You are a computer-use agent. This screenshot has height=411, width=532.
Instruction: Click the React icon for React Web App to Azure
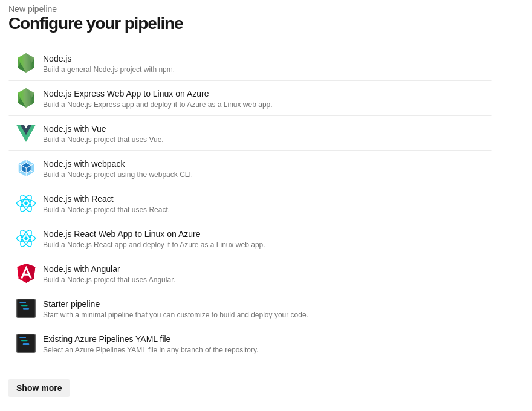click(26, 238)
